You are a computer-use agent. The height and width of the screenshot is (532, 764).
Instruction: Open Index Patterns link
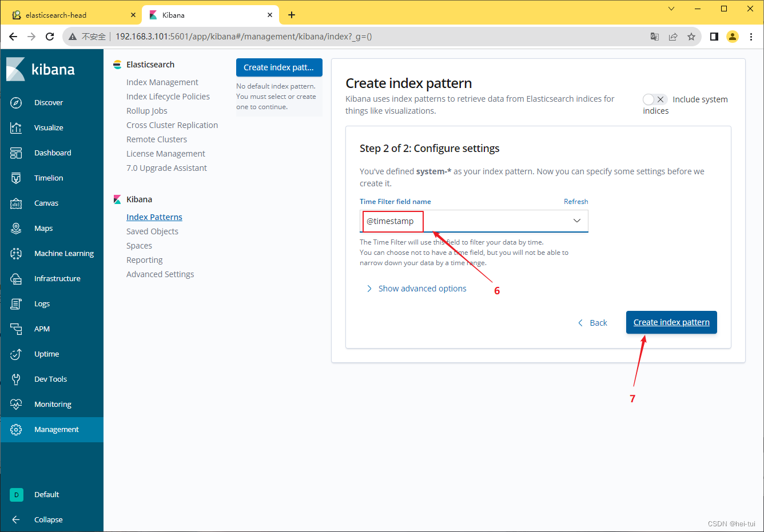point(154,217)
